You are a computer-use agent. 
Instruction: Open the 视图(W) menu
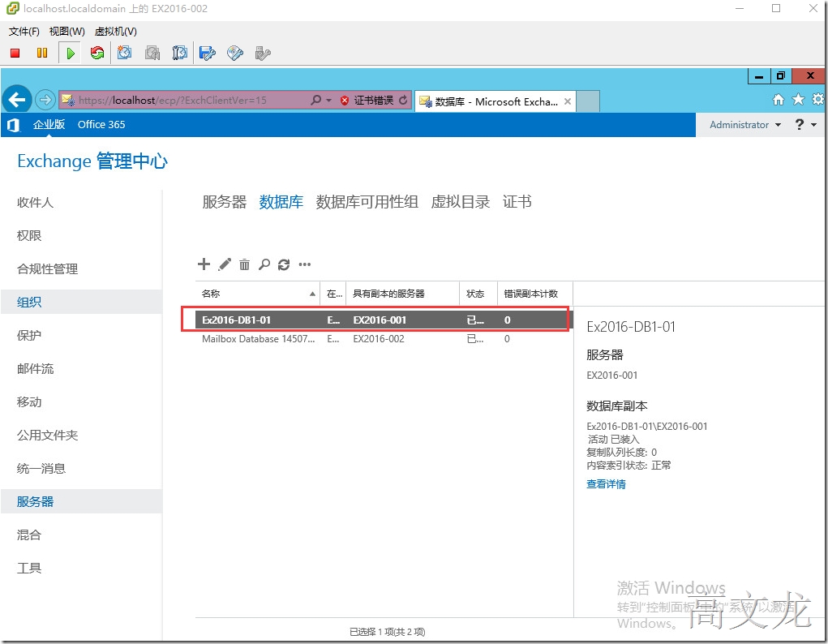66,32
